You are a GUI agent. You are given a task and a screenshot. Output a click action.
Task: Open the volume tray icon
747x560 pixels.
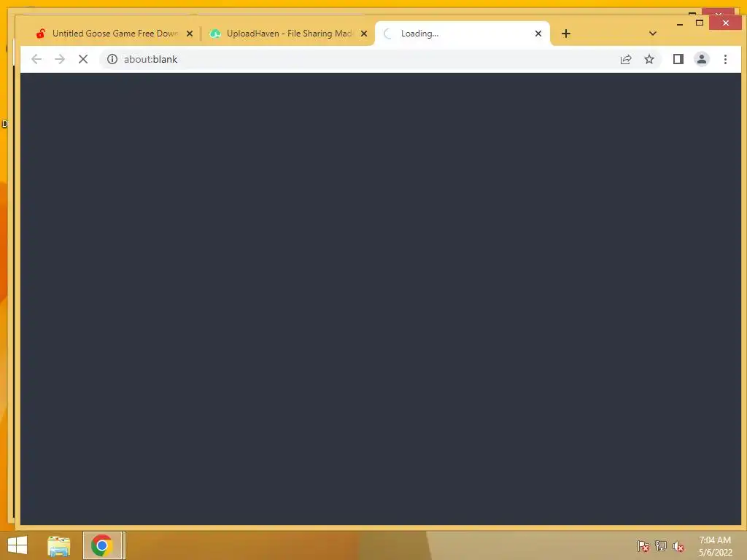pyautogui.click(x=678, y=547)
